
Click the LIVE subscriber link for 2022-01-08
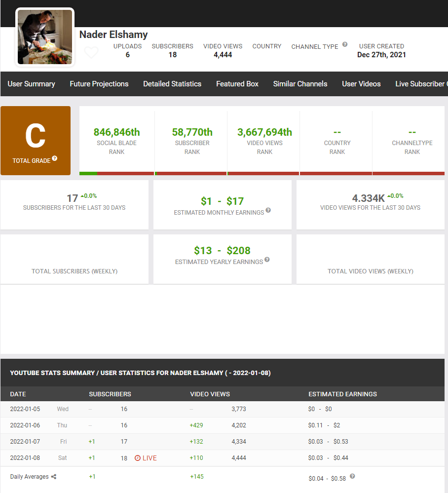(146, 458)
